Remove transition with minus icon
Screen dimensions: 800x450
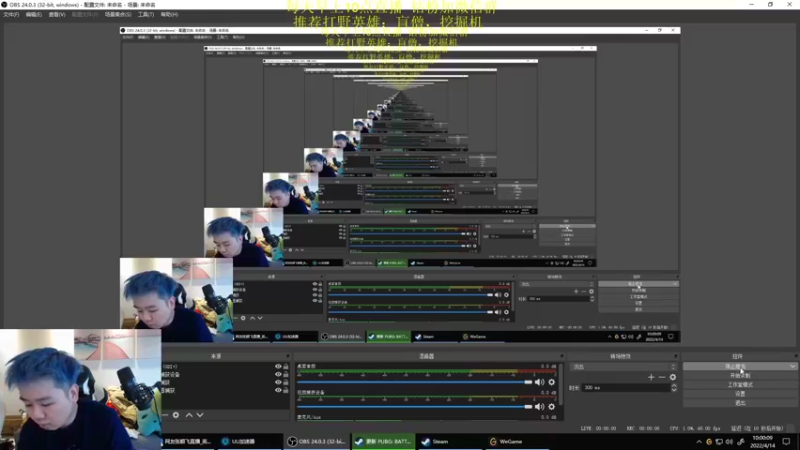[662, 377]
